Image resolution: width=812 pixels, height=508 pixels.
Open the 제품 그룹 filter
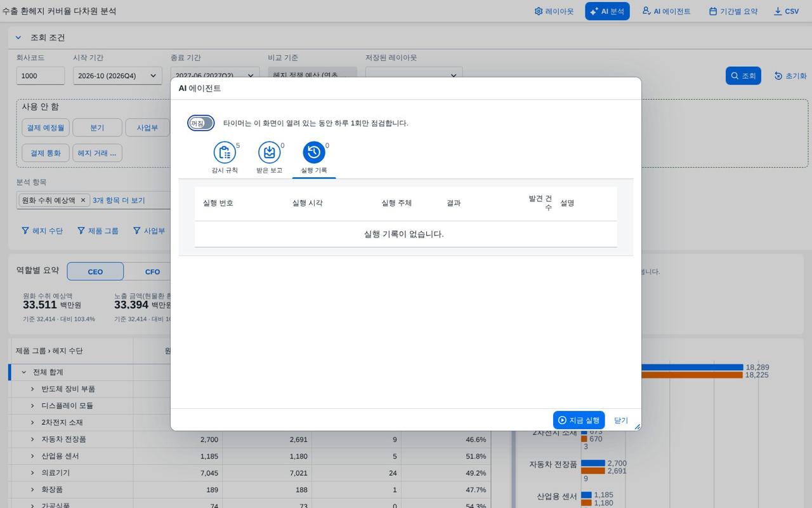[98, 231]
